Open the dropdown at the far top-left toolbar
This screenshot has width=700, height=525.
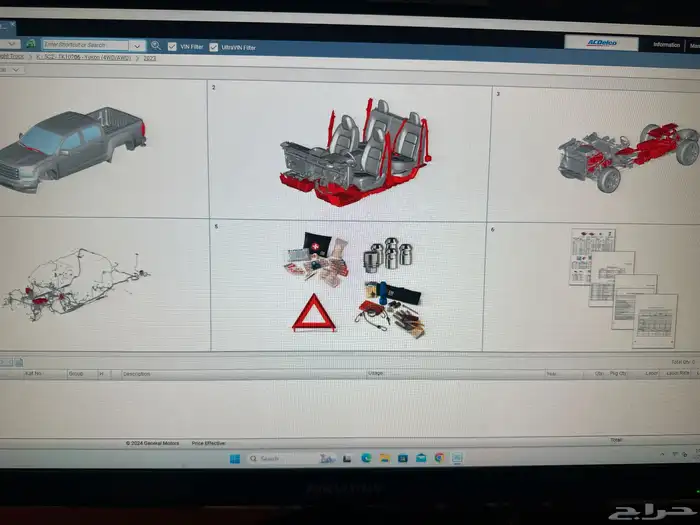[x=10, y=44]
